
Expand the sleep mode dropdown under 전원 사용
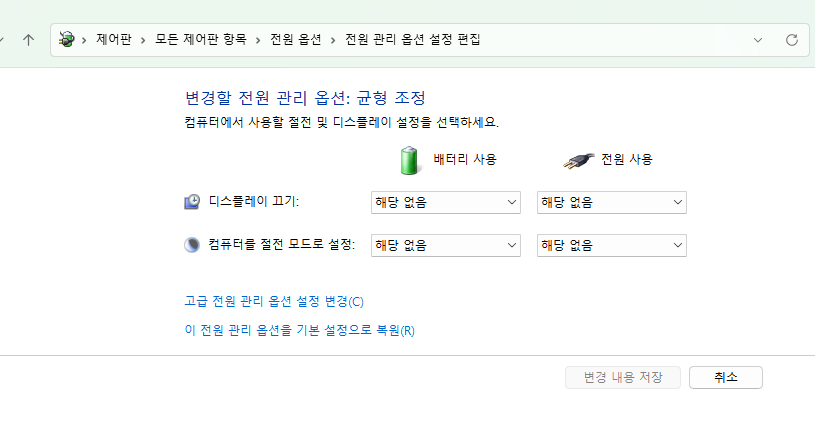tap(612, 245)
